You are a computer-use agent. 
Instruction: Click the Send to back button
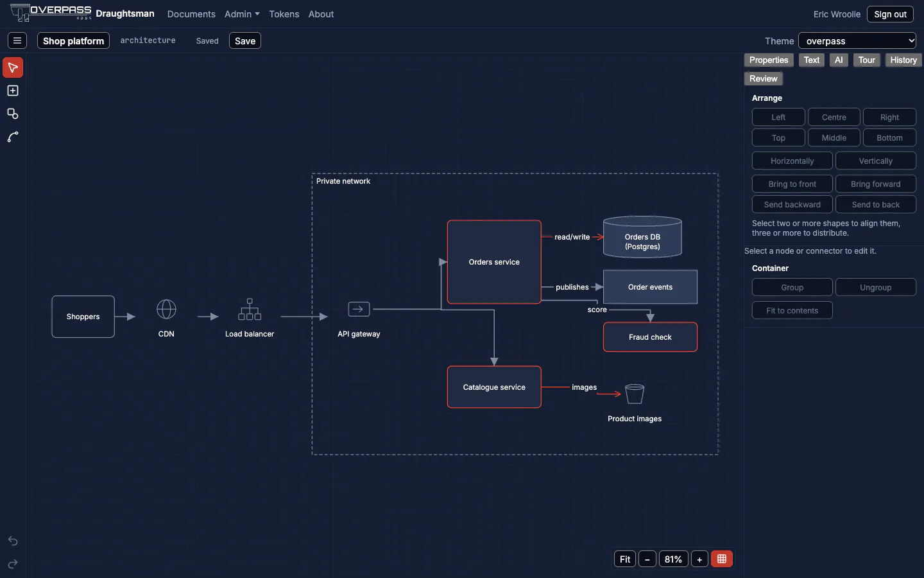pyautogui.click(x=876, y=205)
